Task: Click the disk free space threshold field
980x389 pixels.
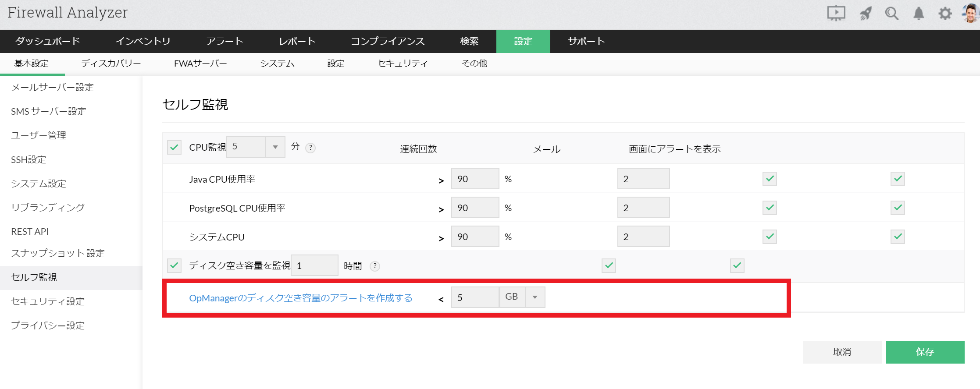Action: (x=475, y=297)
